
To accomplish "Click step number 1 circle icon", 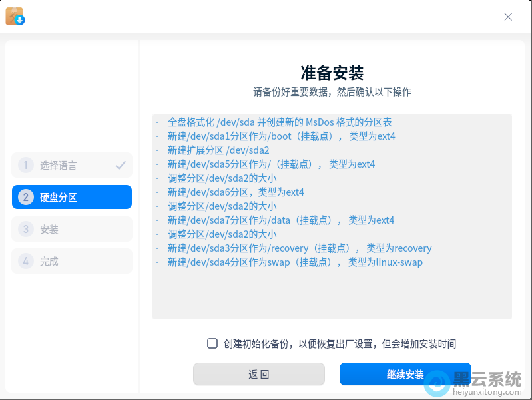I will pos(26,165).
